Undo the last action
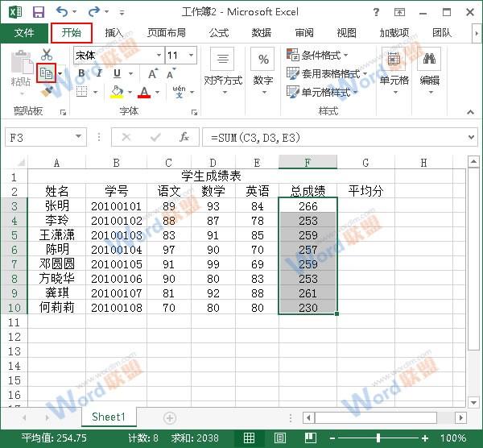Viewport: 483px width, 448px height. coord(62,12)
